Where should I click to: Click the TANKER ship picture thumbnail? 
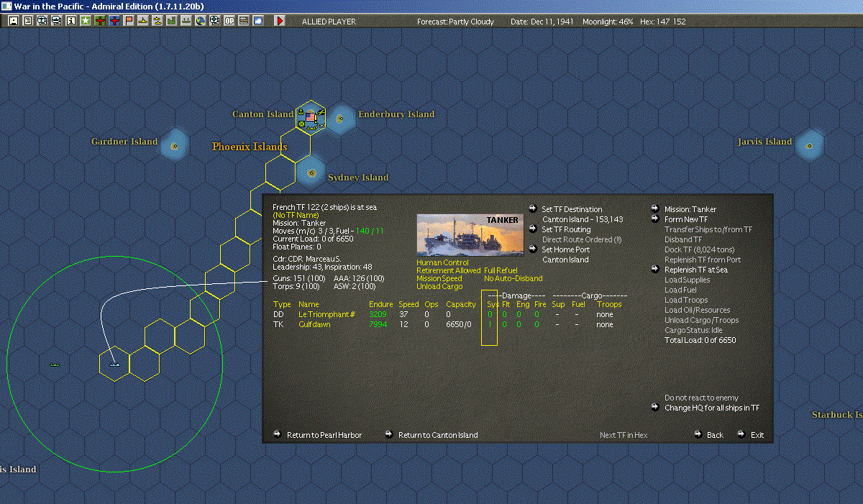point(470,234)
